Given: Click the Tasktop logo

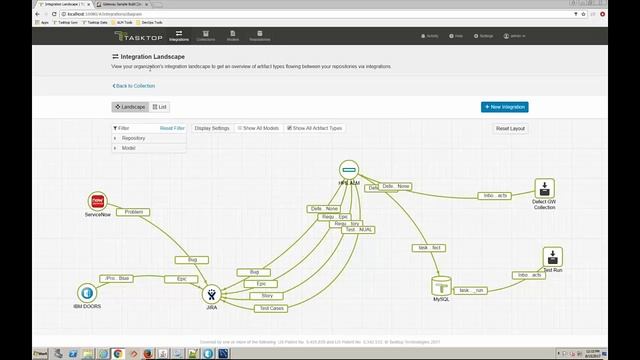Looking at the screenshot, I should 138,36.
